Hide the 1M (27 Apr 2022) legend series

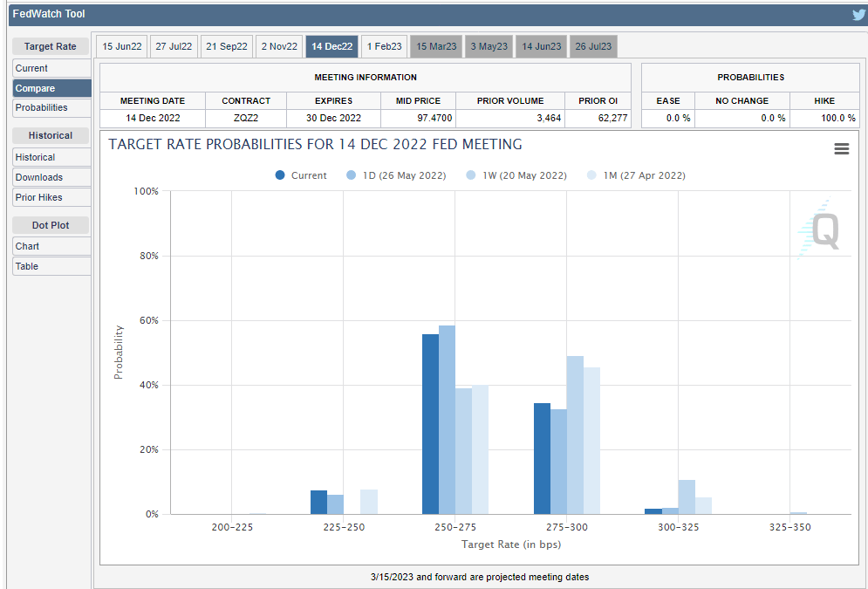(x=636, y=175)
